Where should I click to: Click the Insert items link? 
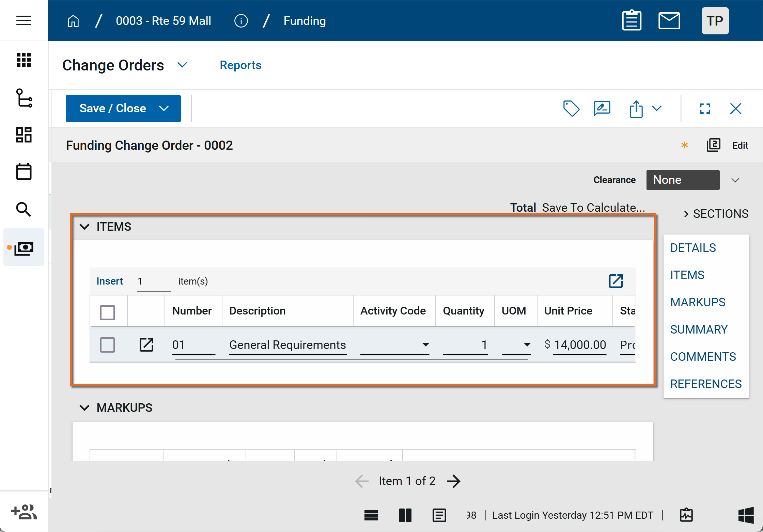[109, 281]
